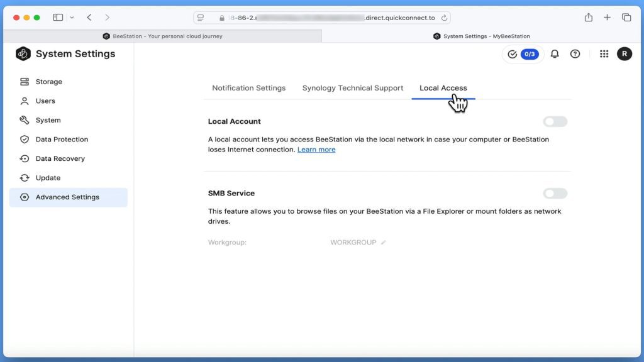
Task: Click the quickconnect.to address bar
Action: click(x=321, y=18)
